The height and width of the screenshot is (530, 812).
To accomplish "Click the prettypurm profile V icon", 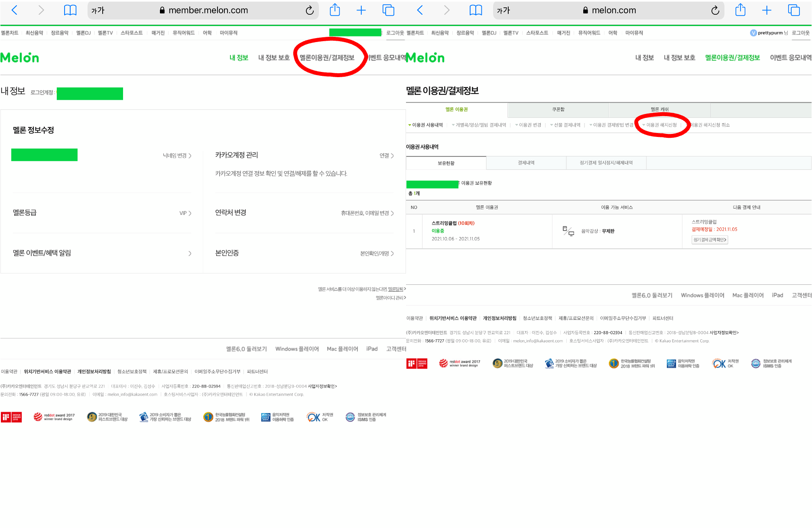I will click(x=754, y=33).
